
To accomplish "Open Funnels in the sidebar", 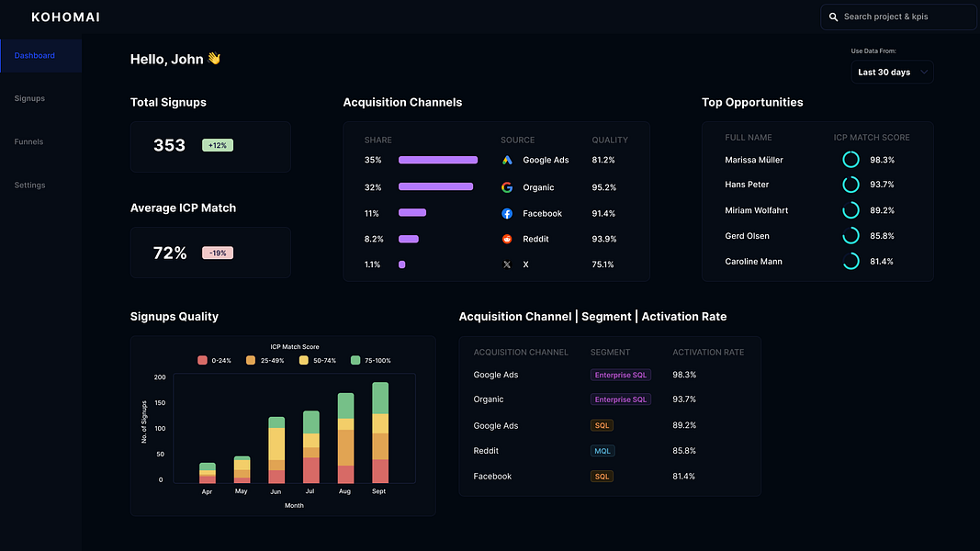I will (x=28, y=141).
